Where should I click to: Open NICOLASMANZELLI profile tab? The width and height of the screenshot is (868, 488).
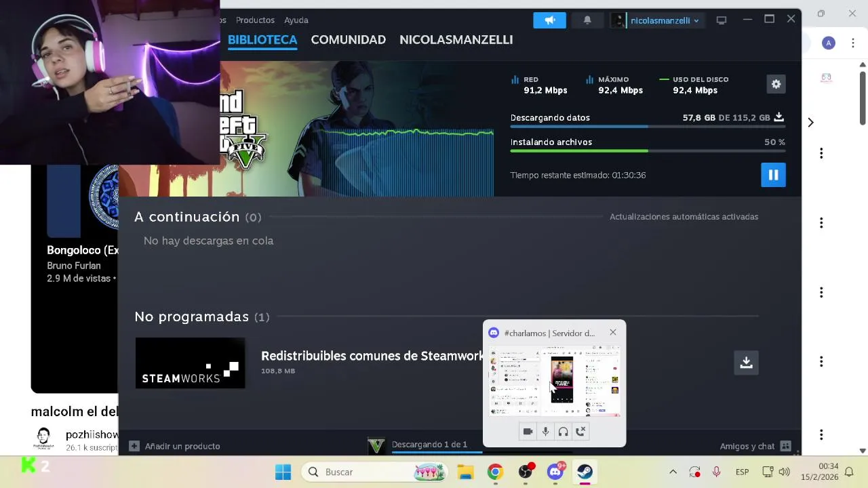coord(456,40)
